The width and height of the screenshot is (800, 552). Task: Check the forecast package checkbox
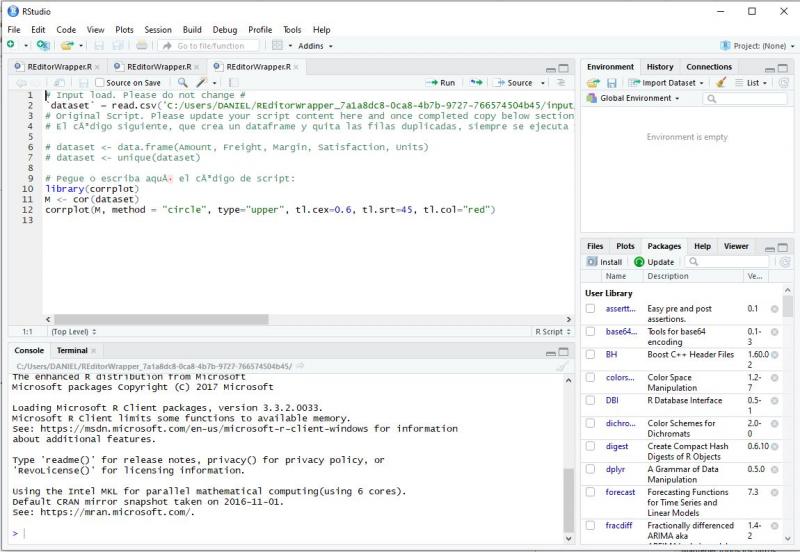[x=590, y=492]
